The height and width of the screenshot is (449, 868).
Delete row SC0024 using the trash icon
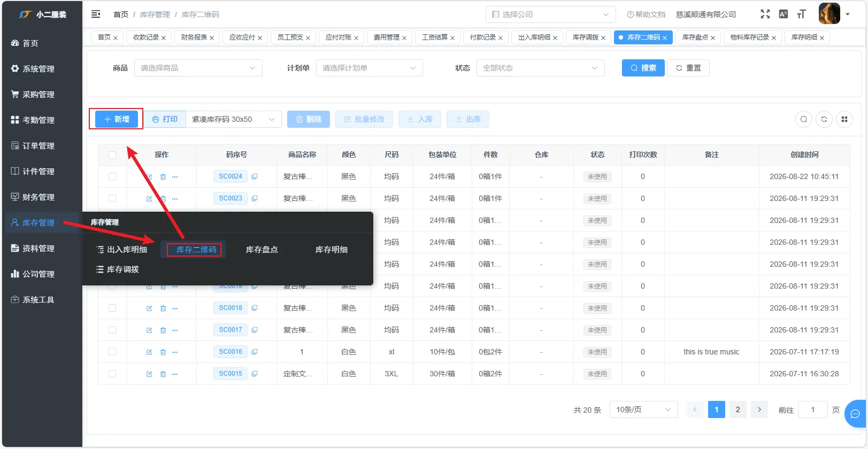click(x=163, y=177)
